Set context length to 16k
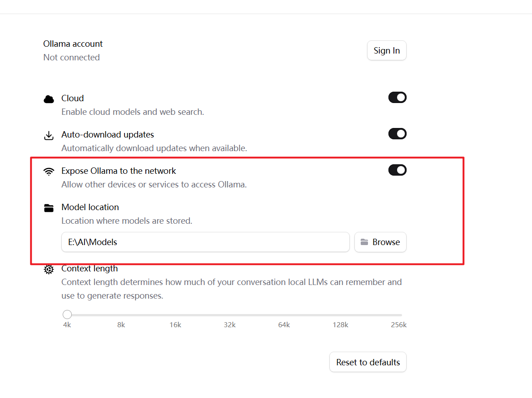Screen dimensions: 532x398 tap(175, 315)
